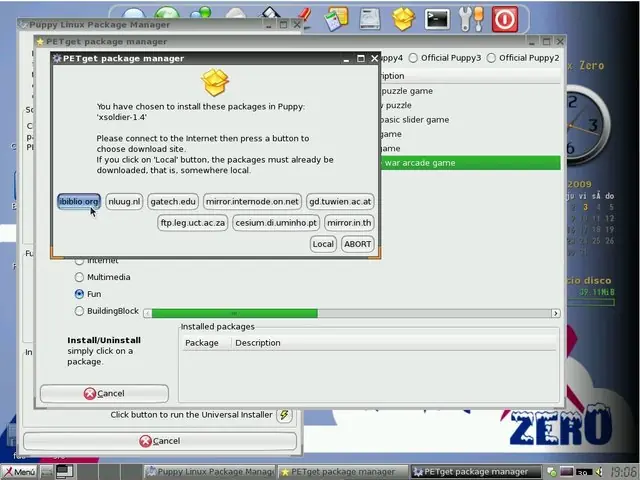Click the Package column header in the installed list
The image size is (640, 480).
tap(202, 343)
